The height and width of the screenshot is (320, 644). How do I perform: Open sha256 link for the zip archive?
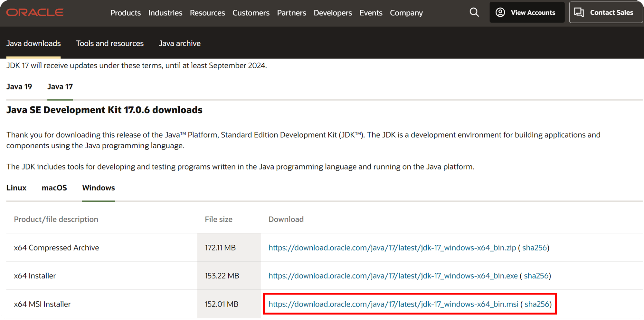[535, 248]
